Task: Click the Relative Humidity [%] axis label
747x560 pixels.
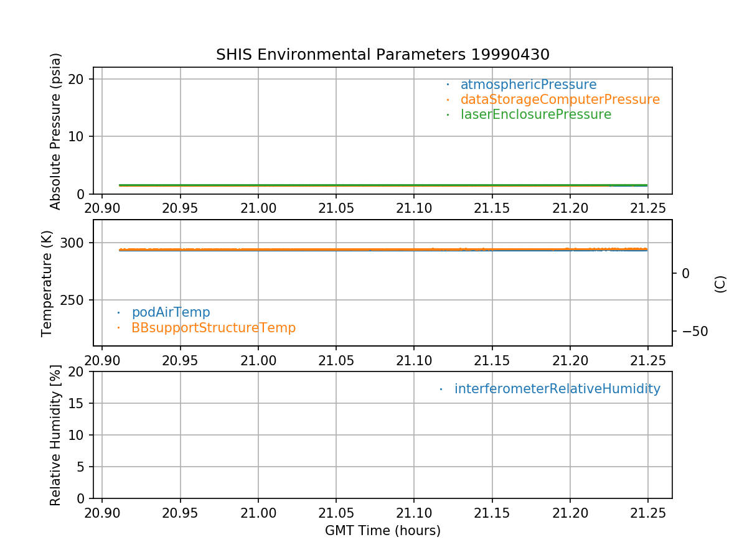Action: pos(55,435)
